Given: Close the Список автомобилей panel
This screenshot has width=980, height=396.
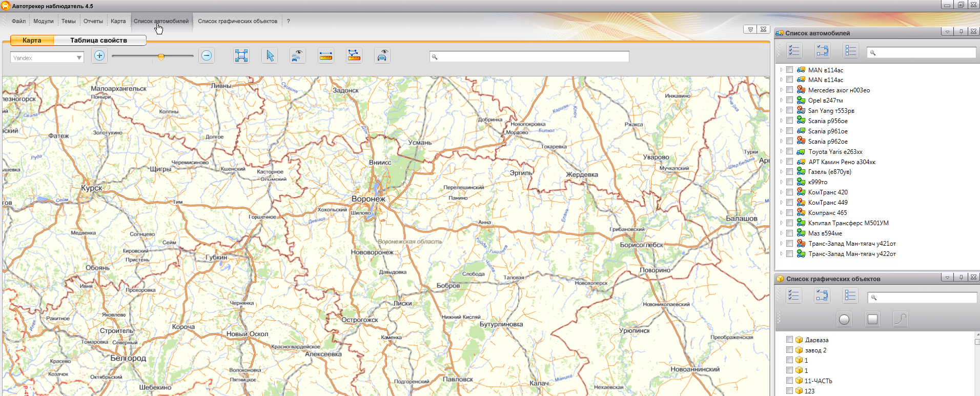Looking at the screenshot, I should [x=973, y=32].
